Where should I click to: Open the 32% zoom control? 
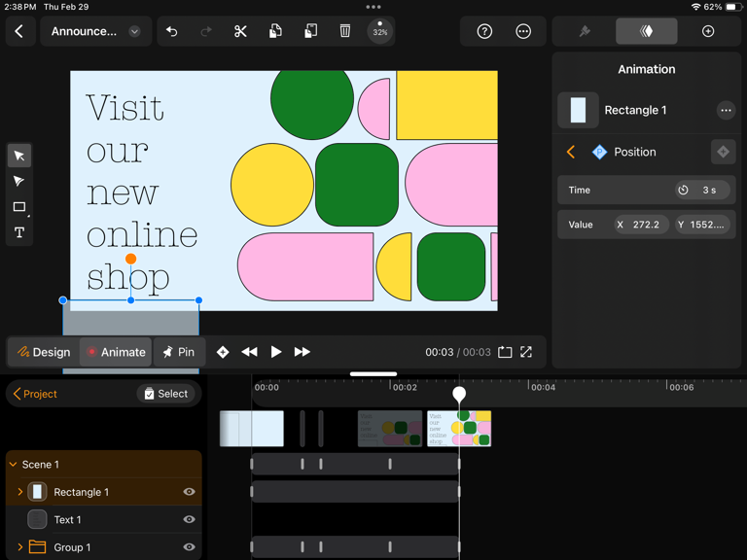coord(379,31)
